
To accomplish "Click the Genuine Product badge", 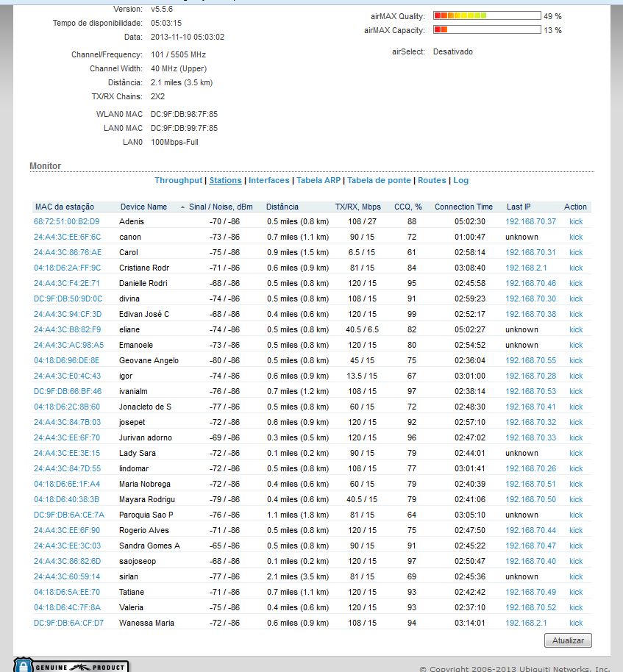I will pyautogui.click(x=71, y=665).
